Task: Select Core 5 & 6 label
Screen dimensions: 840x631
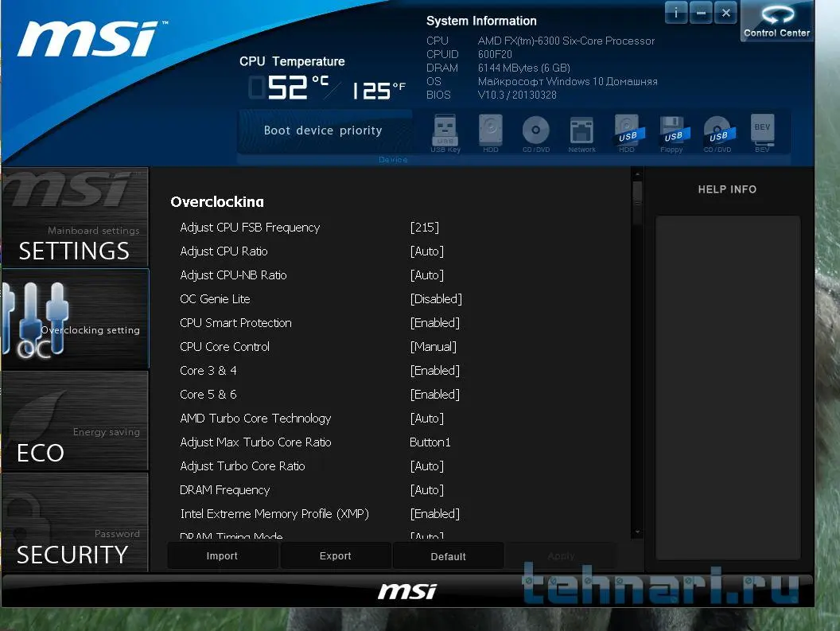Action: 208,395
